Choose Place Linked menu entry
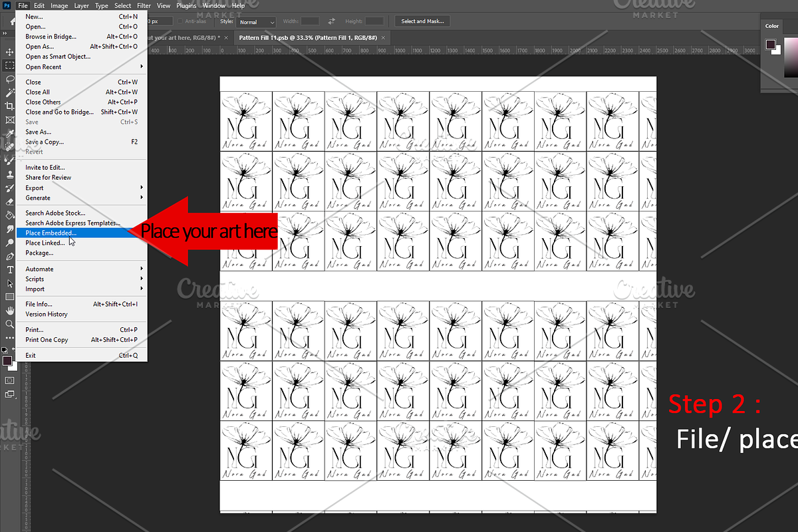 point(80,243)
